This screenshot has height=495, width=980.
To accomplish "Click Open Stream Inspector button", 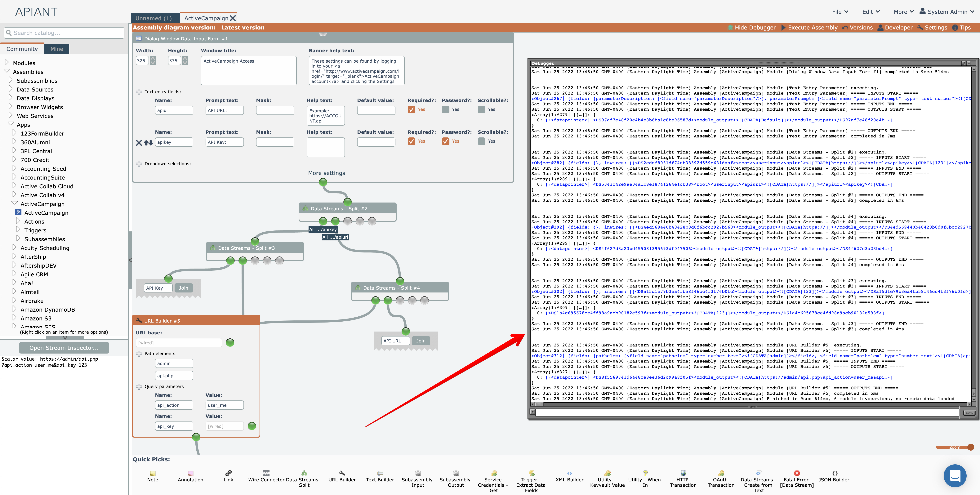I will tap(64, 347).
